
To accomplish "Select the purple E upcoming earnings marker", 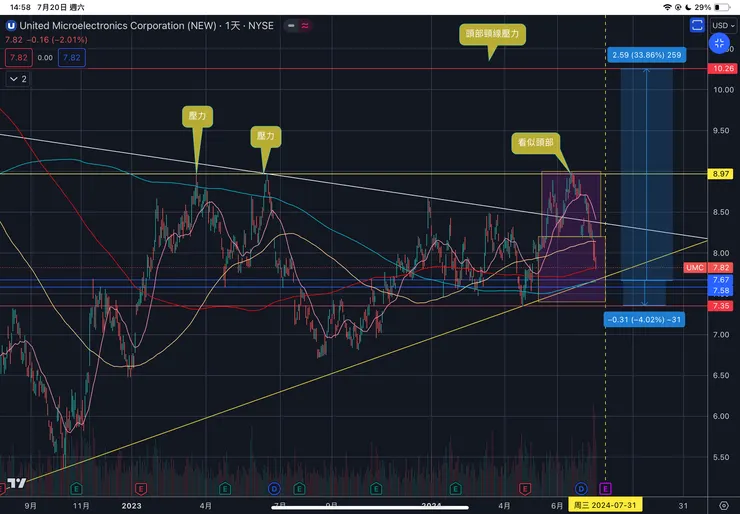I will pyautogui.click(x=605, y=488).
